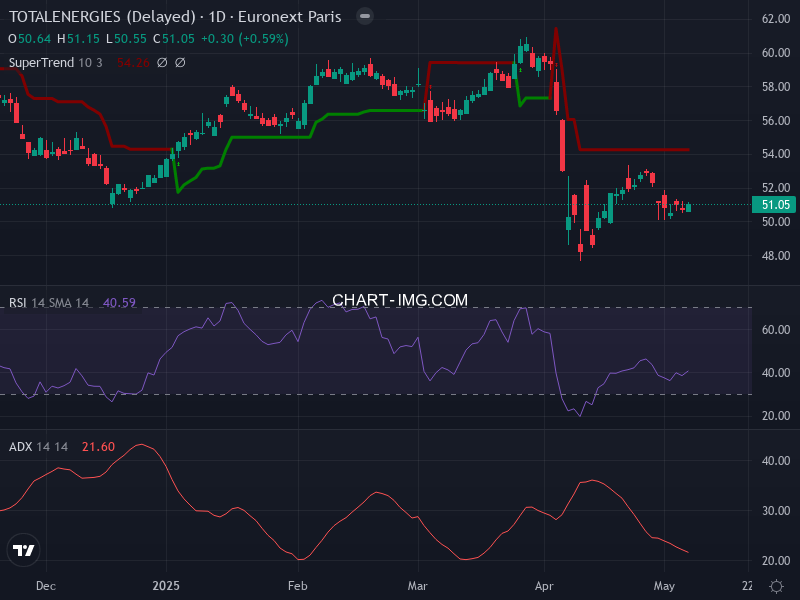Click RSI value 40.59
Screen dimensions: 800x600
119,303
